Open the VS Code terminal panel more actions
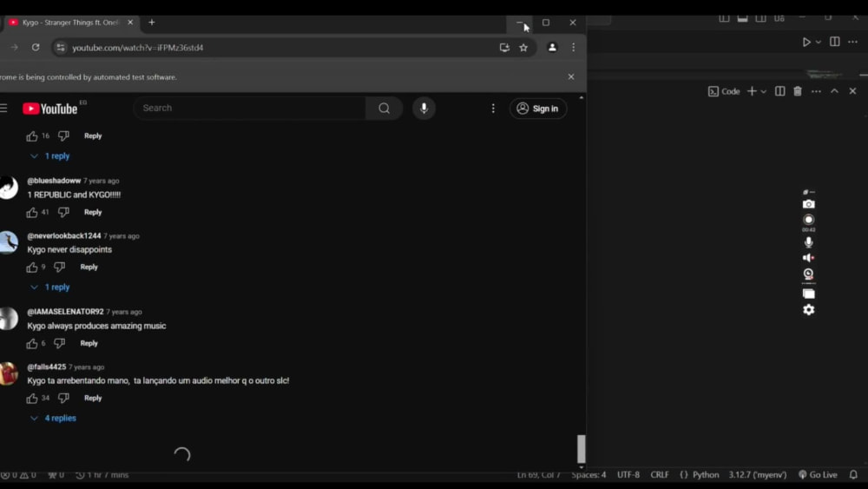The width and height of the screenshot is (868, 489). point(816,91)
